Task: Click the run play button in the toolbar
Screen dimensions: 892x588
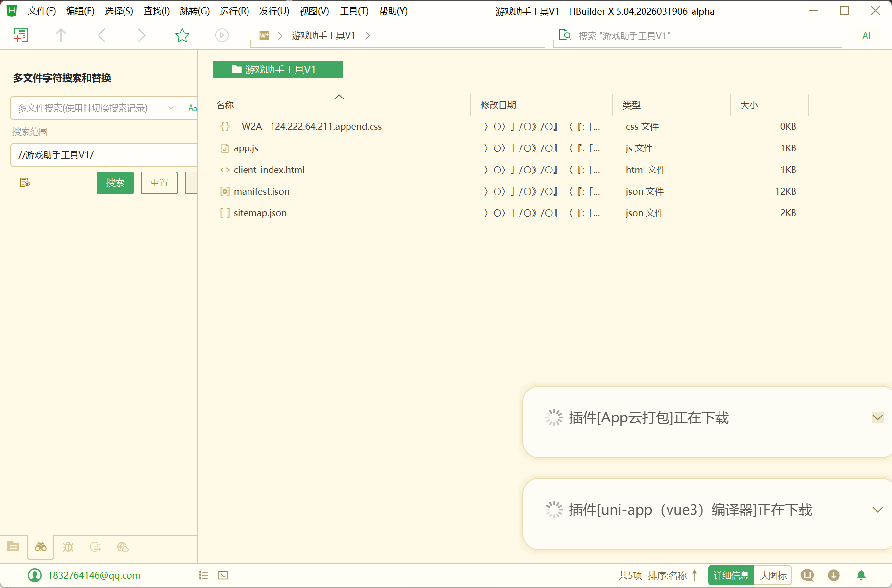Action: [x=222, y=35]
